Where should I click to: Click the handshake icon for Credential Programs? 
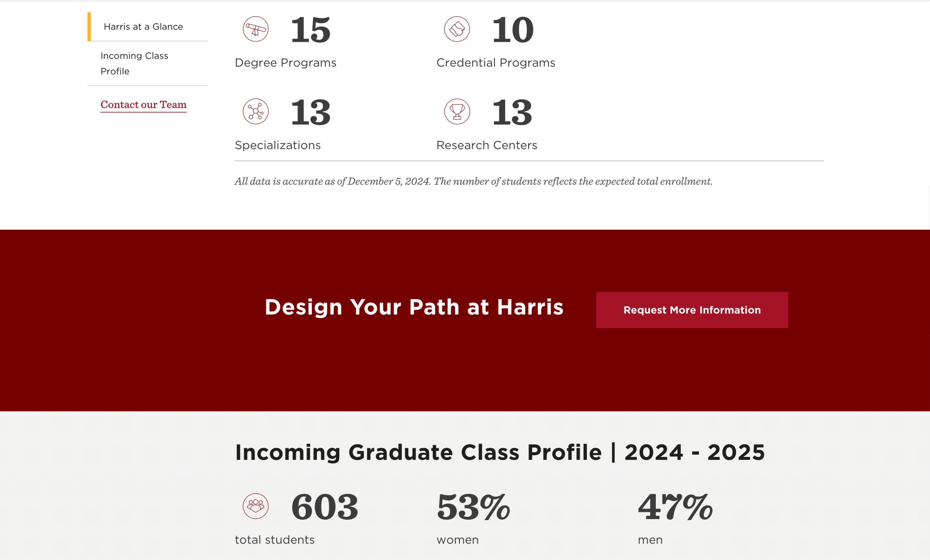457,29
